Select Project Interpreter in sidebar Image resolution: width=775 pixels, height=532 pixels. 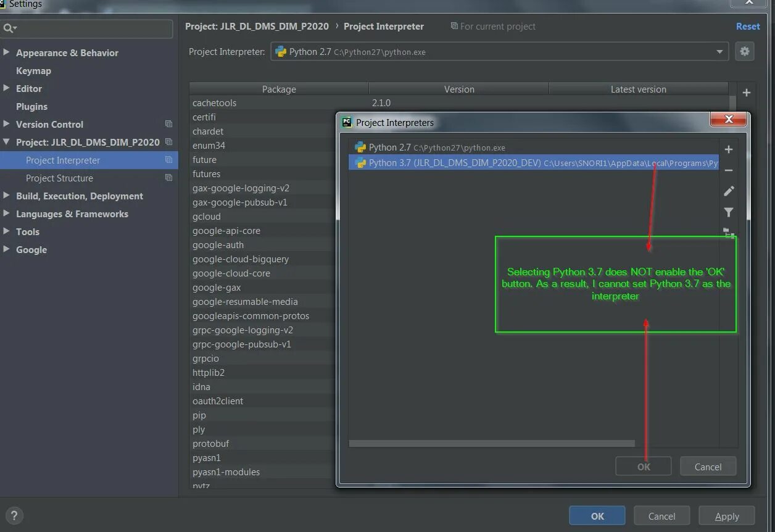tap(89, 160)
